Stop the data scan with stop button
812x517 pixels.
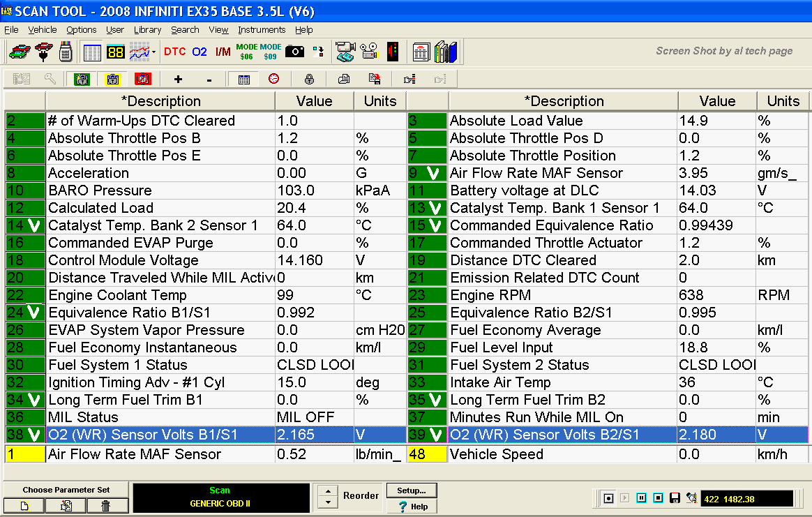[658, 498]
